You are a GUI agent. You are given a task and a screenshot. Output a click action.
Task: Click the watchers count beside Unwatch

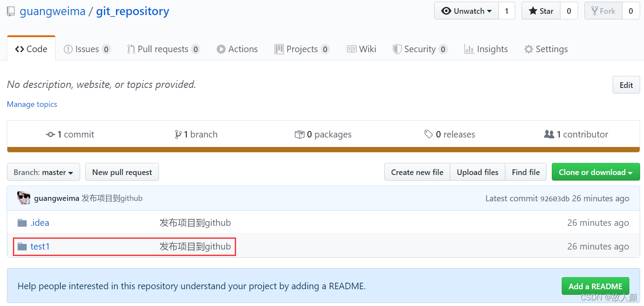(507, 11)
